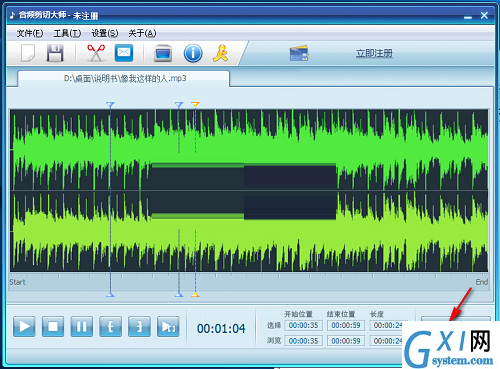Select the red scissors cut tool
Viewport: 500px width, 369px height.
[x=96, y=53]
